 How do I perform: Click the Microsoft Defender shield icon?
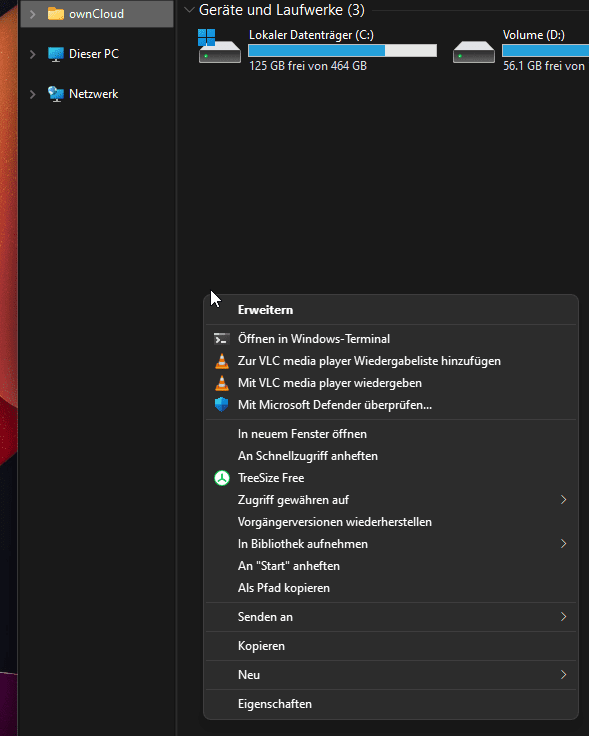(222, 405)
